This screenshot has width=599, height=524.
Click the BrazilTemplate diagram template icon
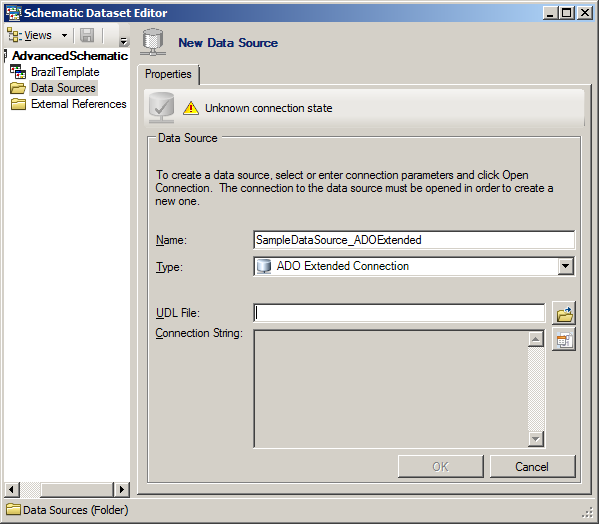click(x=18, y=72)
